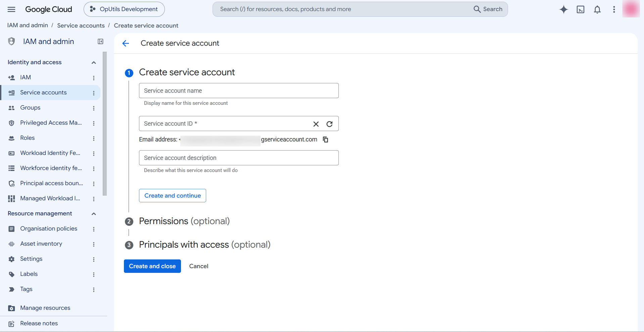The height and width of the screenshot is (332, 644).
Task: Open Asset inventory in the sidebar
Action: [x=41, y=244]
